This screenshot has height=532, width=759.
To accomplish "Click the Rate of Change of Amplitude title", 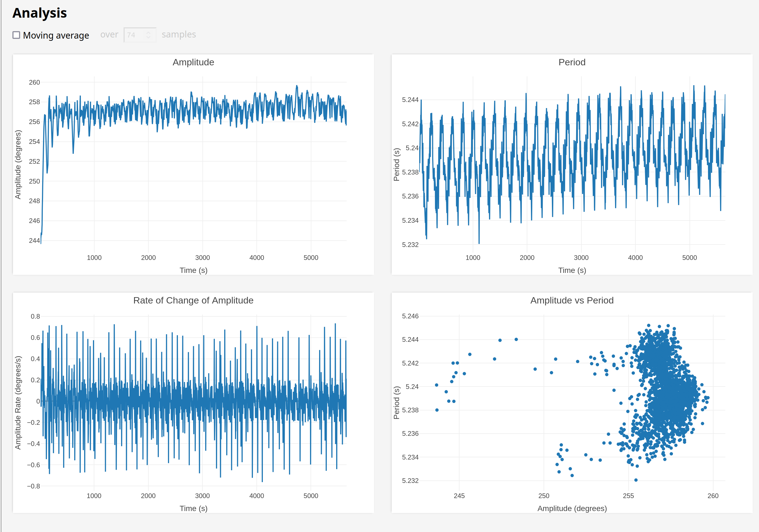I will click(193, 300).
